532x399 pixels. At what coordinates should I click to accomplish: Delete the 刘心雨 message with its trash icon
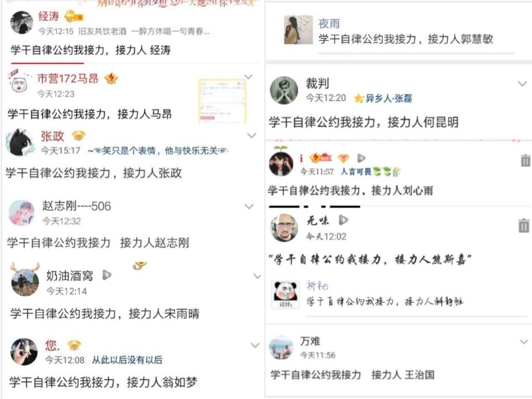pos(525,161)
